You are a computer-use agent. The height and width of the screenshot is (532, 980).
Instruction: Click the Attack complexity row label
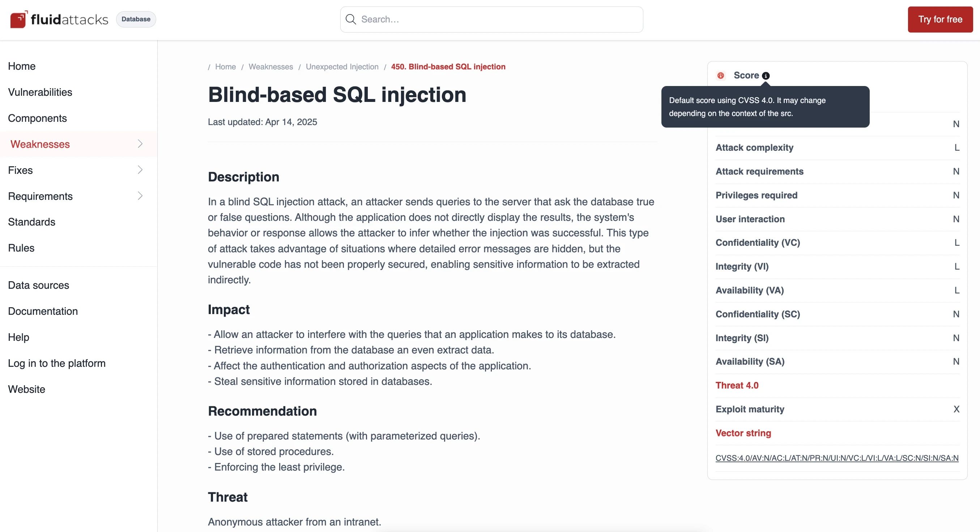754,147
